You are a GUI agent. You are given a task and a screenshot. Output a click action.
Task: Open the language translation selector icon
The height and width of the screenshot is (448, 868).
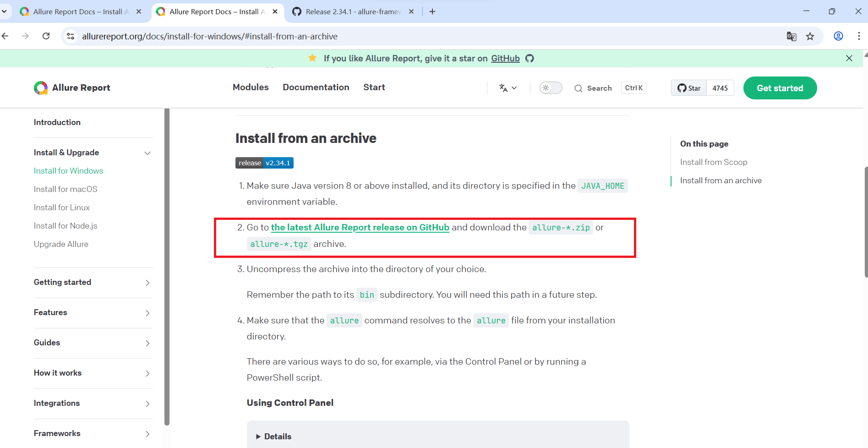point(508,88)
